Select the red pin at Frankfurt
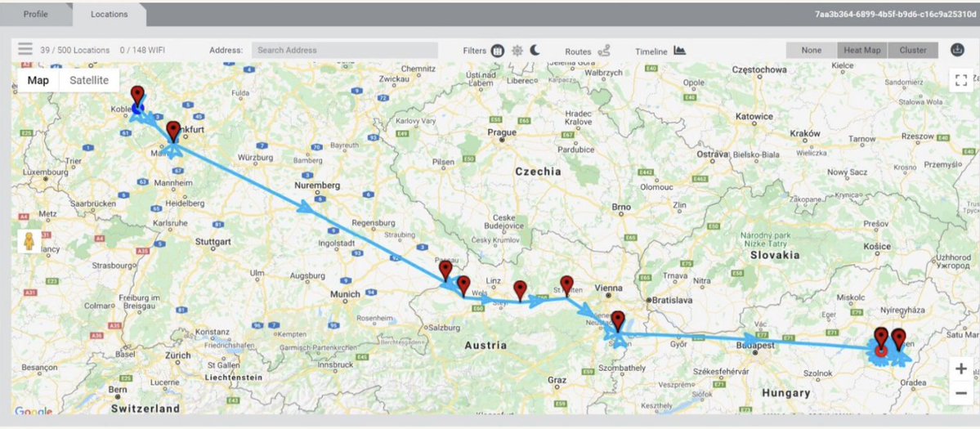The width and height of the screenshot is (980, 429). (173, 132)
